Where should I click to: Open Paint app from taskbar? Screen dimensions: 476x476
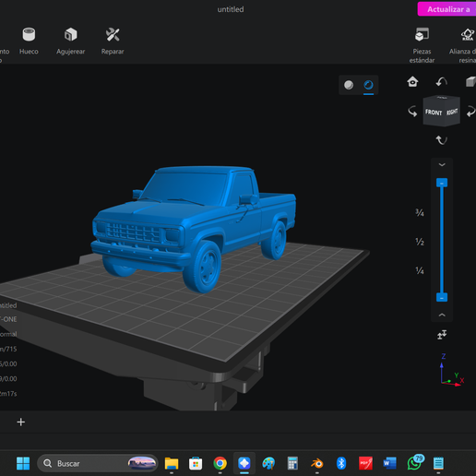pyautogui.click(x=268, y=463)
